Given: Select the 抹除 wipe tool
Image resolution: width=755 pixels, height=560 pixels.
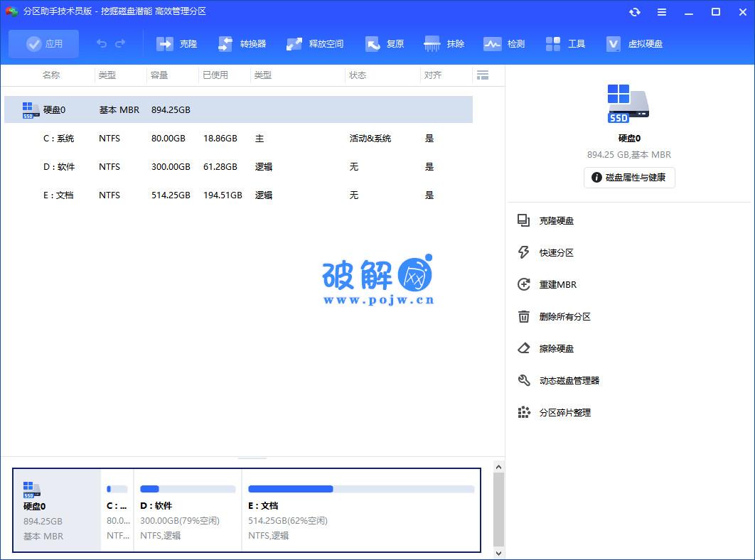Looking at the screenshot, I should click(444, 43).
